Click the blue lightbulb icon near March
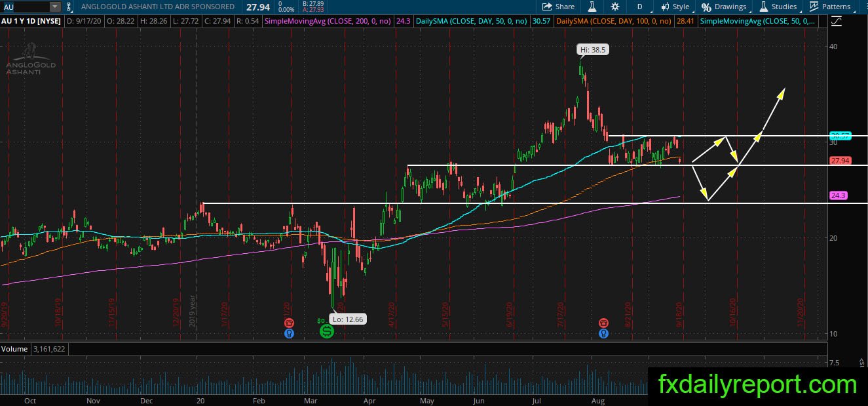Image resolution: width=868 pixels, height=406 pixels. pos(289,333)
